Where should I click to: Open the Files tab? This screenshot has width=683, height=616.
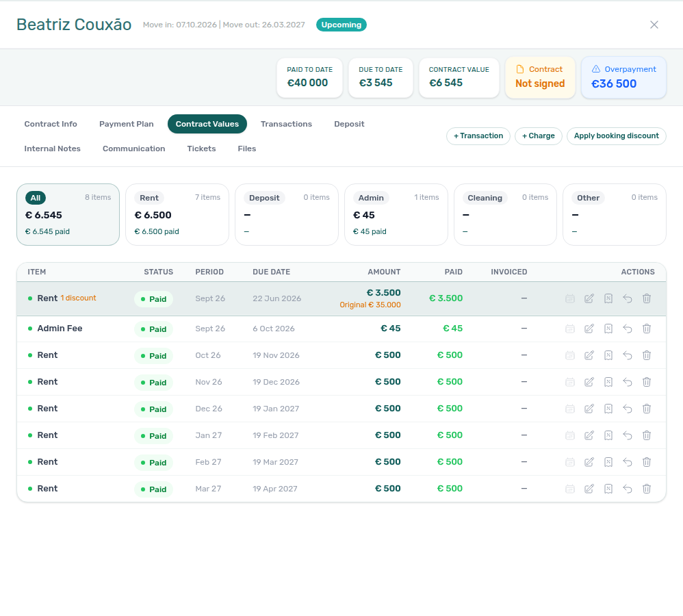[246, 149]
